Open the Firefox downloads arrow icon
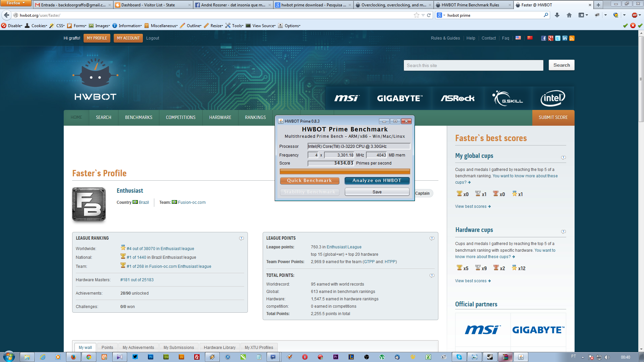 557,15
